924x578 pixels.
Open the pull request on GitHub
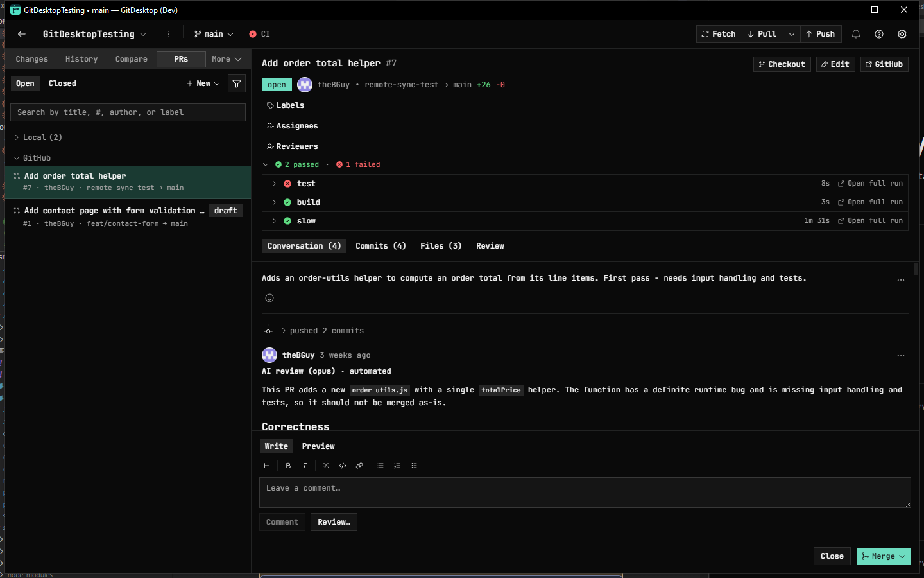tap(884, 64)
